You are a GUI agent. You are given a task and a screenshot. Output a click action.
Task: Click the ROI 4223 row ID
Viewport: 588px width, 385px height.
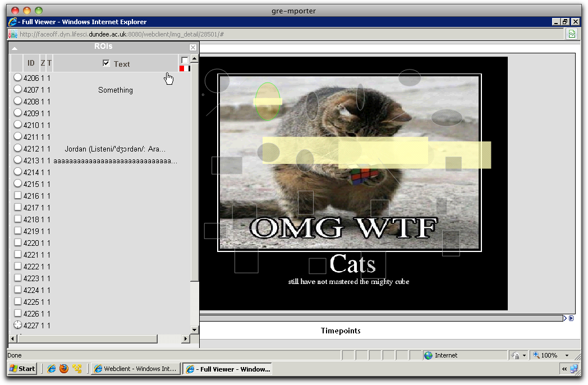tap(31, 278)
